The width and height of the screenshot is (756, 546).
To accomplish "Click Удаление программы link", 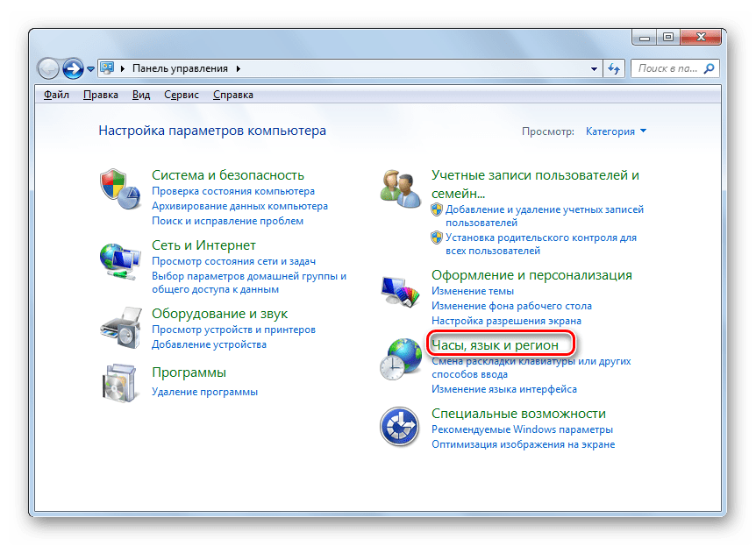I will pos(205,392).
